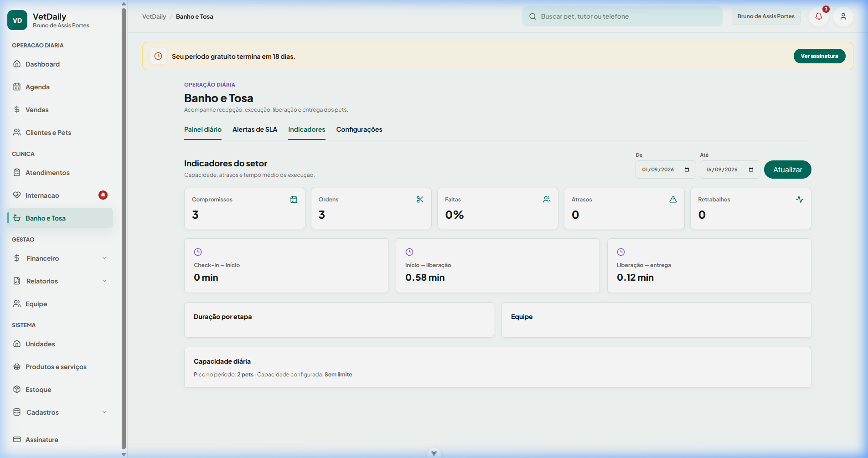Switch to the Painel diário tab
Image resolution: width=868 pixels, height=458 pixels.
point(203,129)
